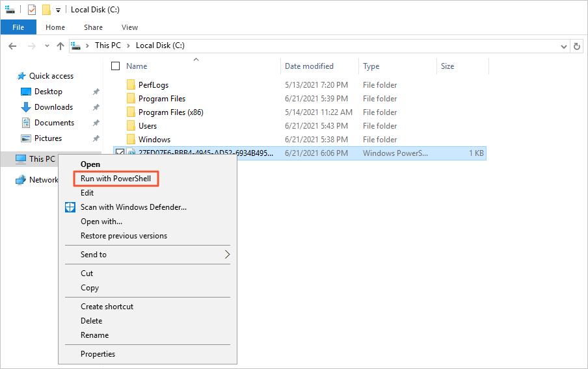
Task: Click the Up one level arrow
Action: 60,46
